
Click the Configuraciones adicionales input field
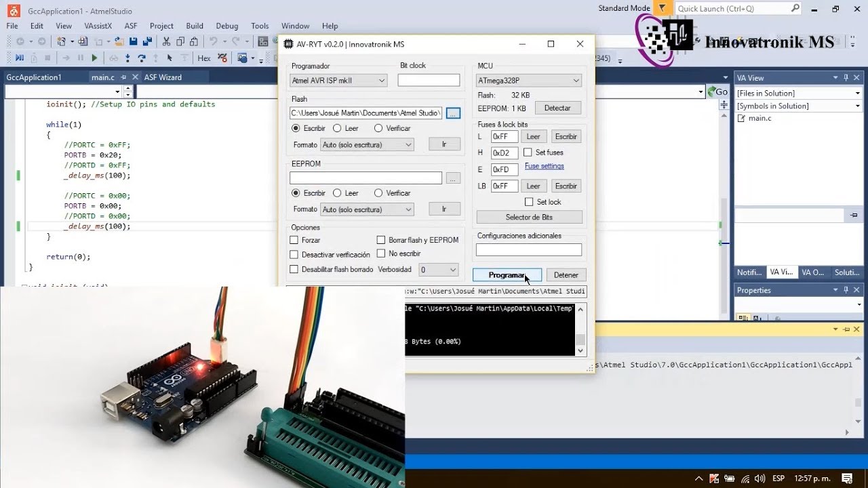[x=529, y=250]
